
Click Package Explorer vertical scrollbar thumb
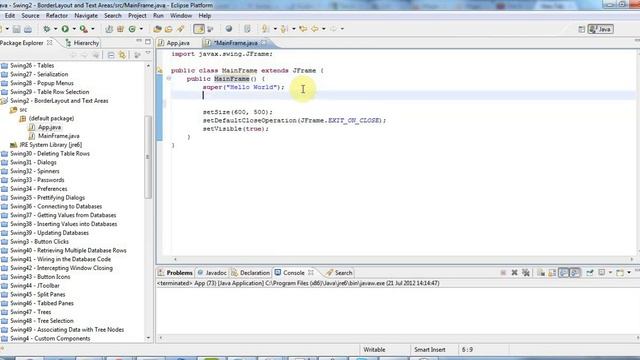click(148, 157)
